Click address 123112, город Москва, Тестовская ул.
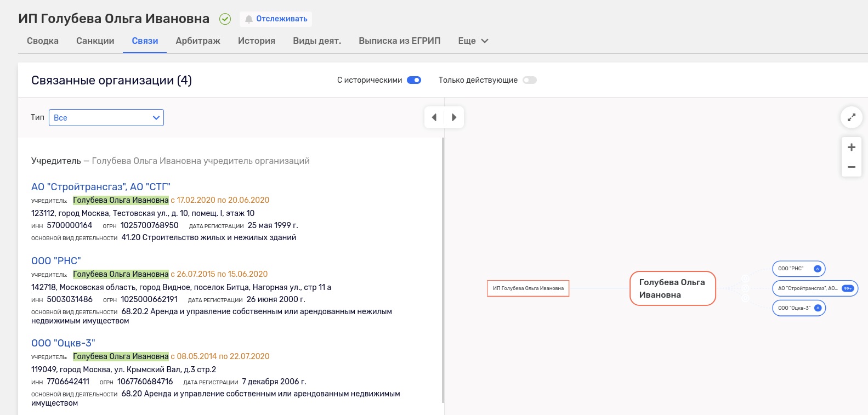This screenshot has width=868, height=415. coord(143,213)
